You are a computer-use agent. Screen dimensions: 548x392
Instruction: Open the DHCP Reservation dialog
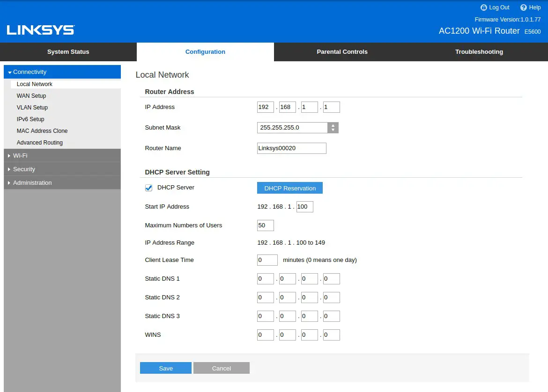tap(289, 188)
